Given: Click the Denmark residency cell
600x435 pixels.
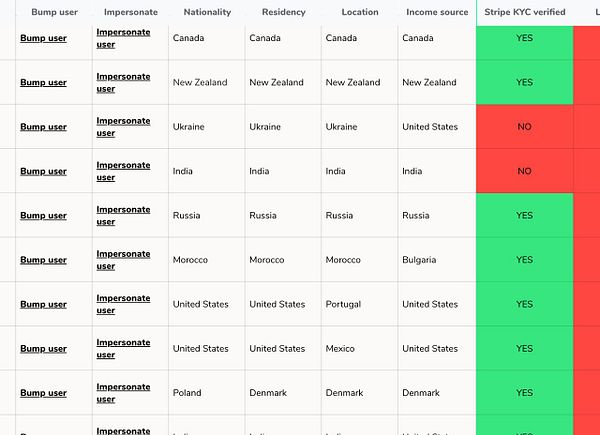Looking at the screenshot, I should 268,393.
